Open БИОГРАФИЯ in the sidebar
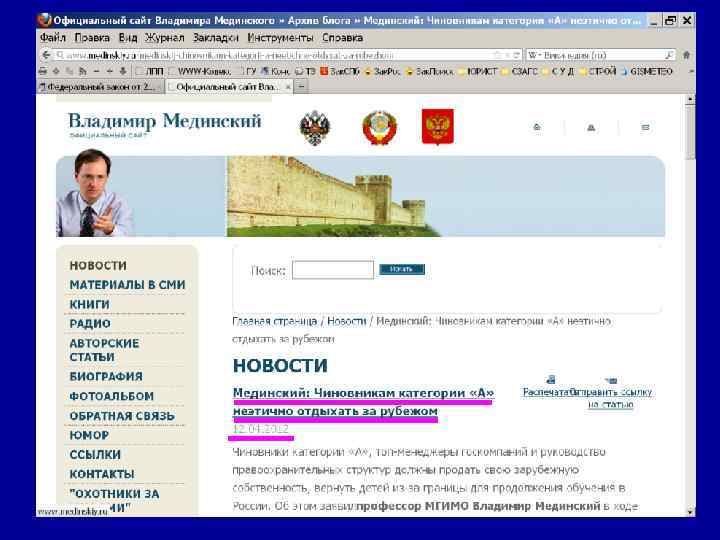The width and height of the screenshot is (720, 540). (106, 377)
